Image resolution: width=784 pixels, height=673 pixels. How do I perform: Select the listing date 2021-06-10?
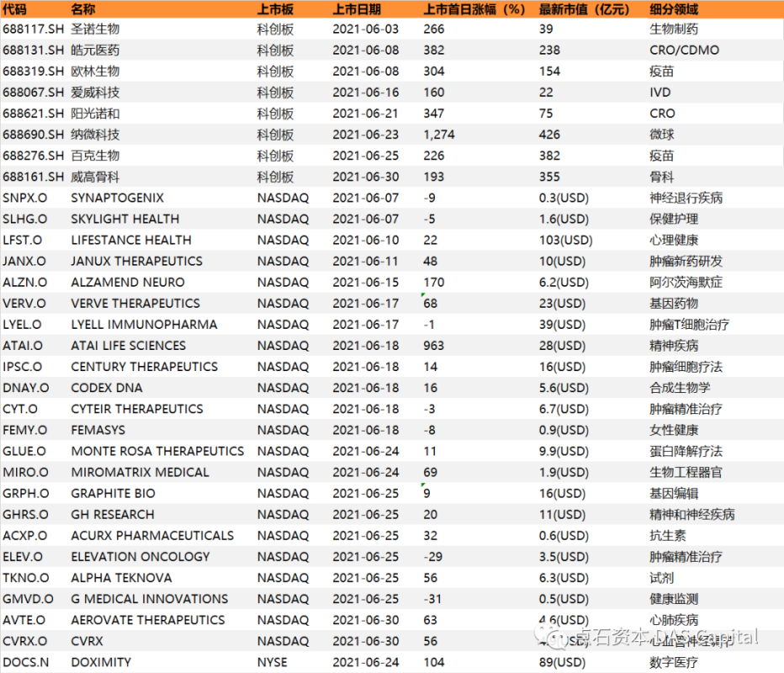tap(365, 240)
